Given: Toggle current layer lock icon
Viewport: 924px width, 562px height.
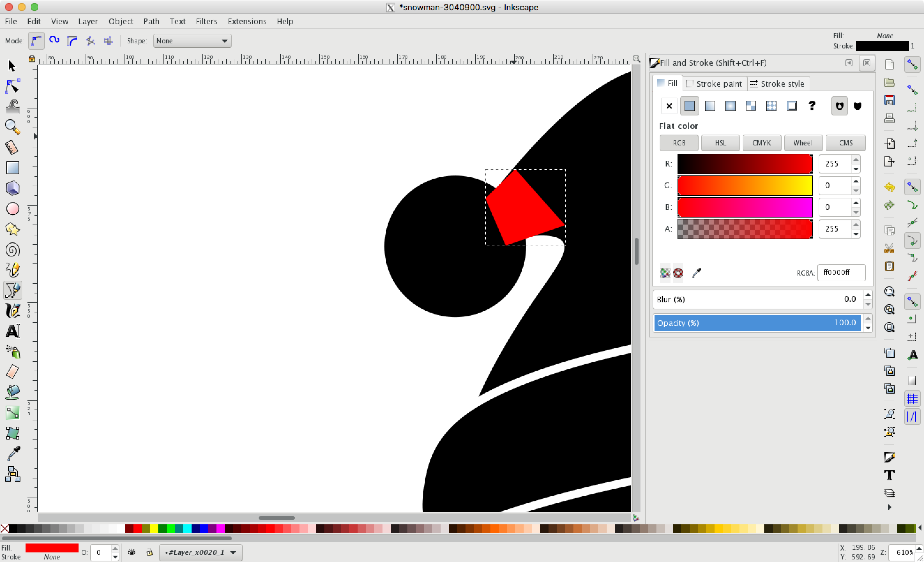Looking at the screenshot, I should (x=149, y=552).
